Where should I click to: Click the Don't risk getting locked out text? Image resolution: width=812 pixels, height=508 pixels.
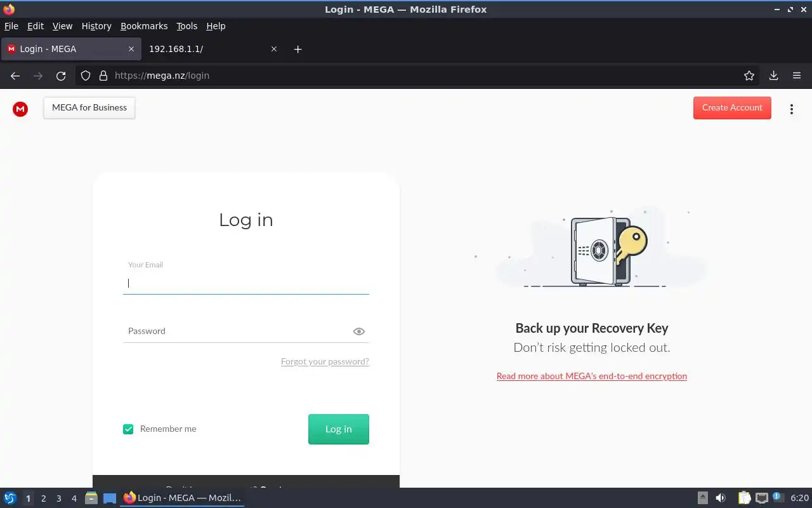592,348
